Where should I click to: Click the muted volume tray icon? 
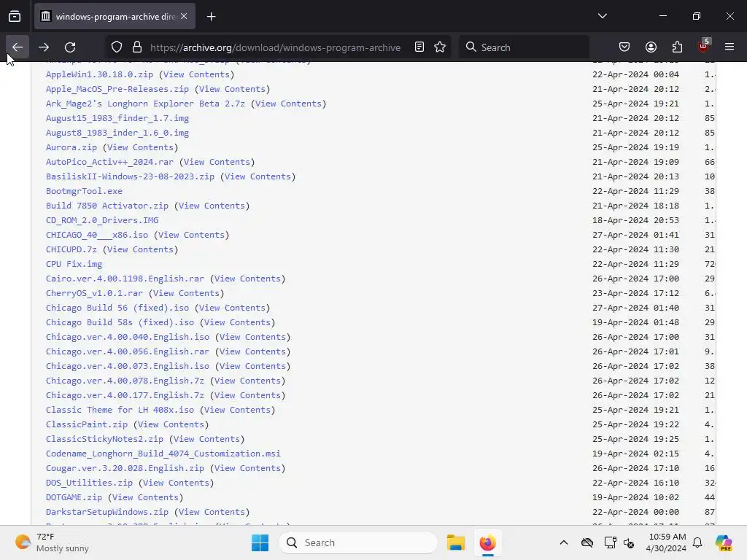(x=629, y=542)
